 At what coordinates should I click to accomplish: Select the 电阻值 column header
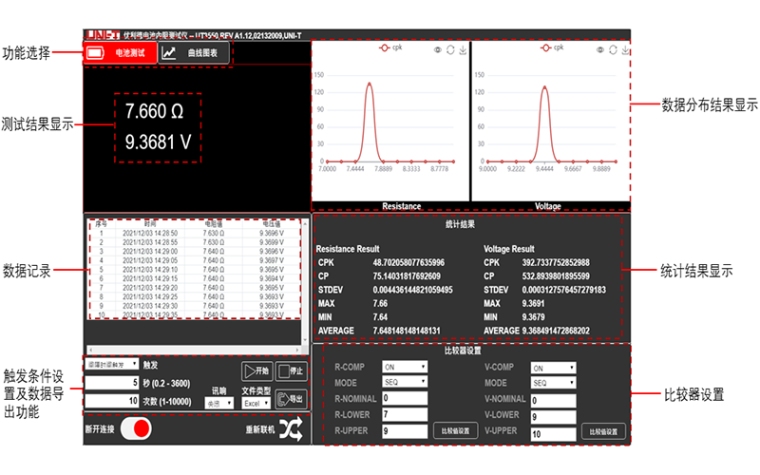pyautogui.click(x=213, y=224)
